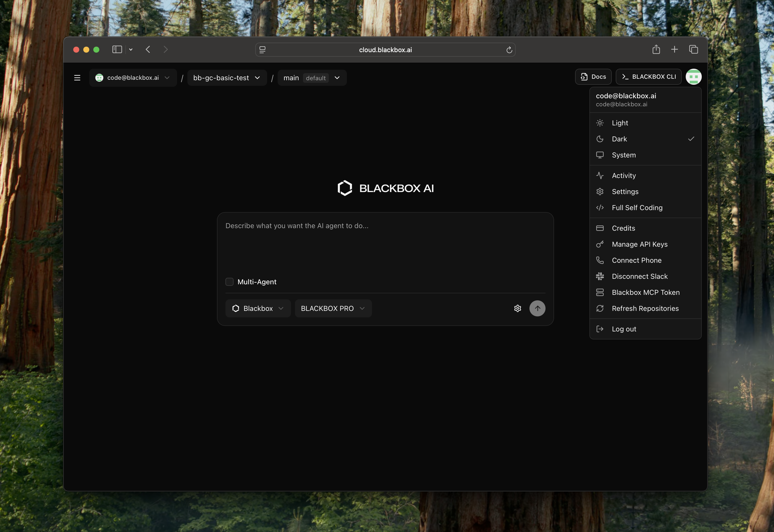This screenshot has width=774, height=532.
Task: Open the bb-gc-basic-test repository dropdown
Action: (x=226, y=78)
